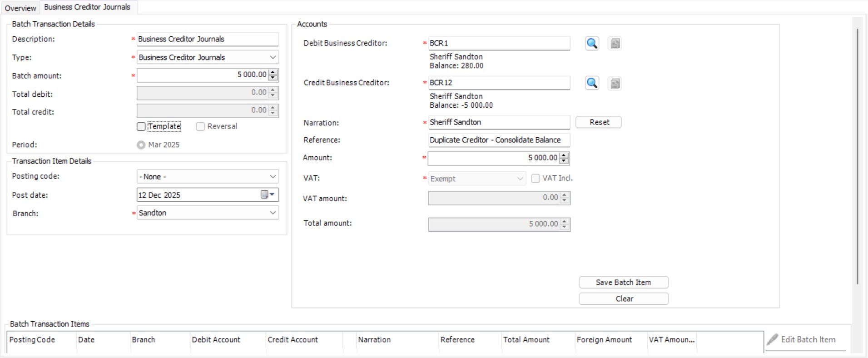Click the Credit Business Creditor BCR12 field

pyautogui.click(x=499, y=83)
